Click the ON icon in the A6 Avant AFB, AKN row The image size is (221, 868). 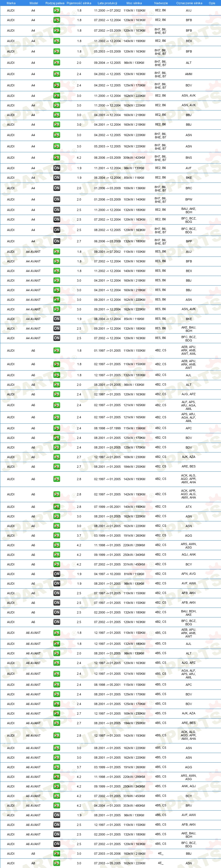click(57, 825)
